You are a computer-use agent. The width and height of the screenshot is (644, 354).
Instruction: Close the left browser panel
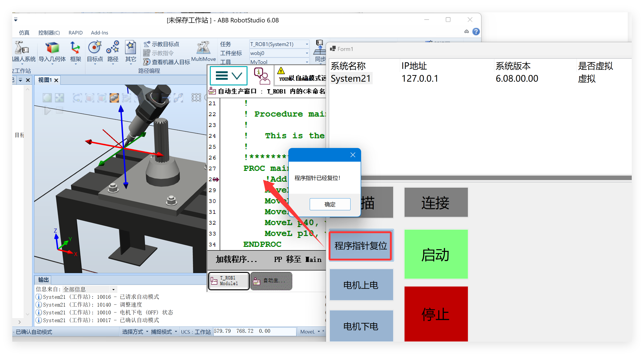(x=28, y=80)
